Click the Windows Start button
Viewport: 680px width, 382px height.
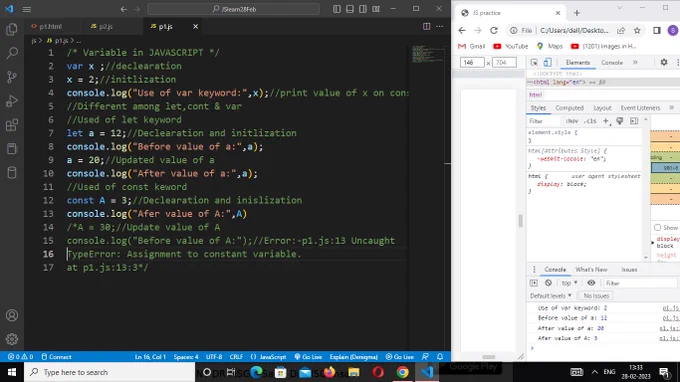click(x=12, y=372)
